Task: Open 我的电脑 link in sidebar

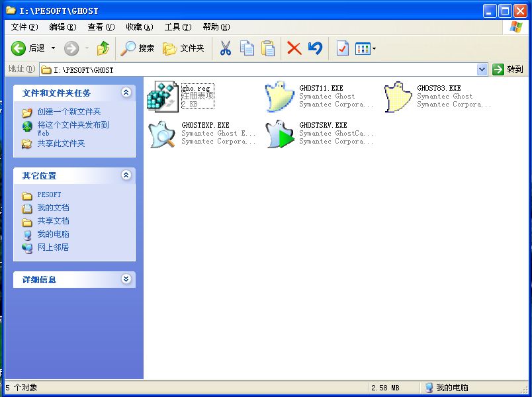Action: pyautogui.click(x=54, y=234)
